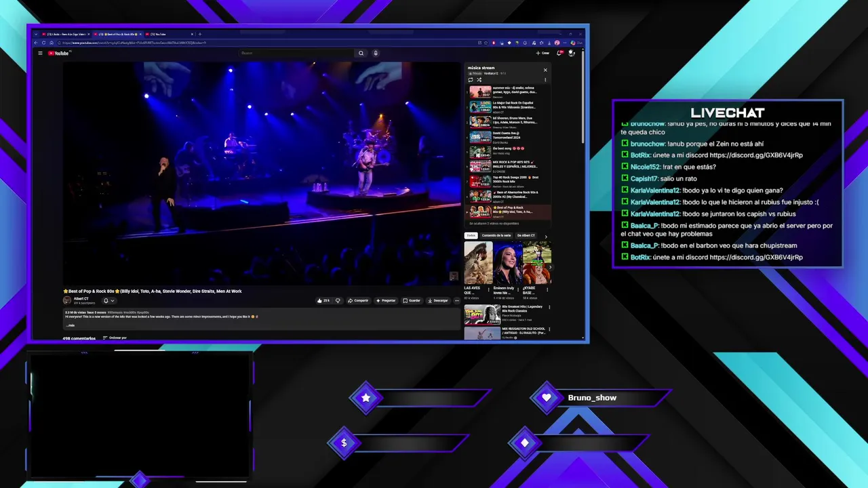Open the YouTube notifications bell in header
This screenshot has width=868, height=488.
[x=559, y=53]
